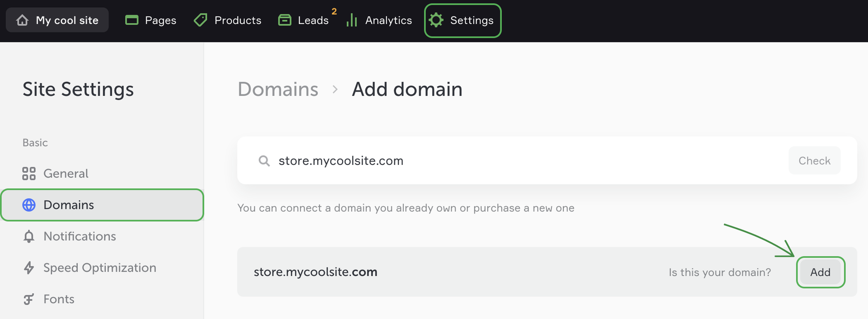Click the search magnifier icon in domain field
The width and height of the screenshot is (868, 319).
point(264,161)
